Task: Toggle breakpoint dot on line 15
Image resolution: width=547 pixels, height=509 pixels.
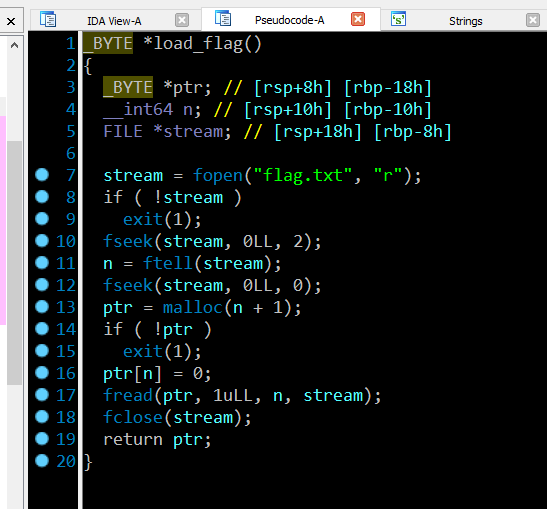Action: click(x=42, y=351)
